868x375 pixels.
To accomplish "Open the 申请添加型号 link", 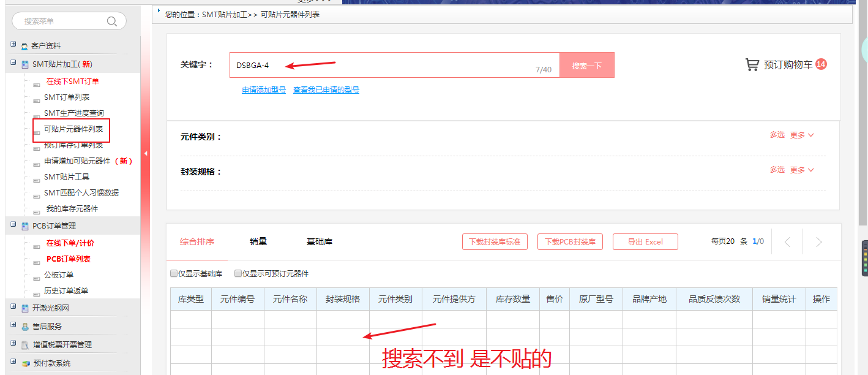I will pyautogui.click(x=264, y=90).
